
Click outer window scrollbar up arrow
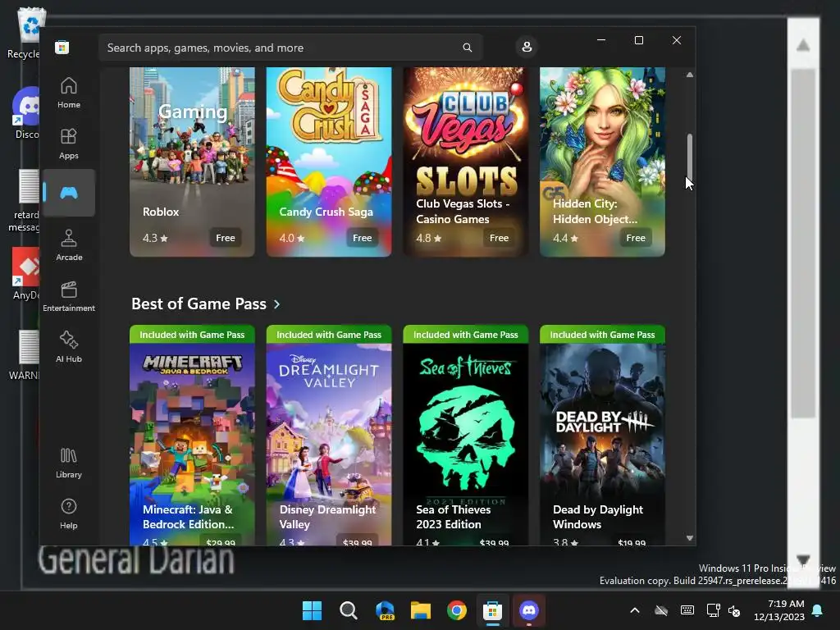click(802, 46)
